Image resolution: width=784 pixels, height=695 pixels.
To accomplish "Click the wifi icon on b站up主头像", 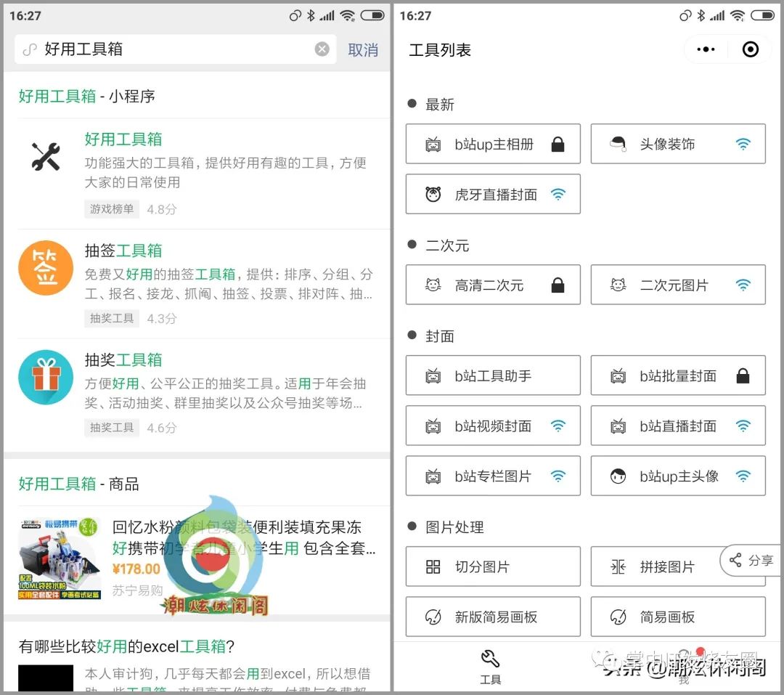I will click(743, 476).
